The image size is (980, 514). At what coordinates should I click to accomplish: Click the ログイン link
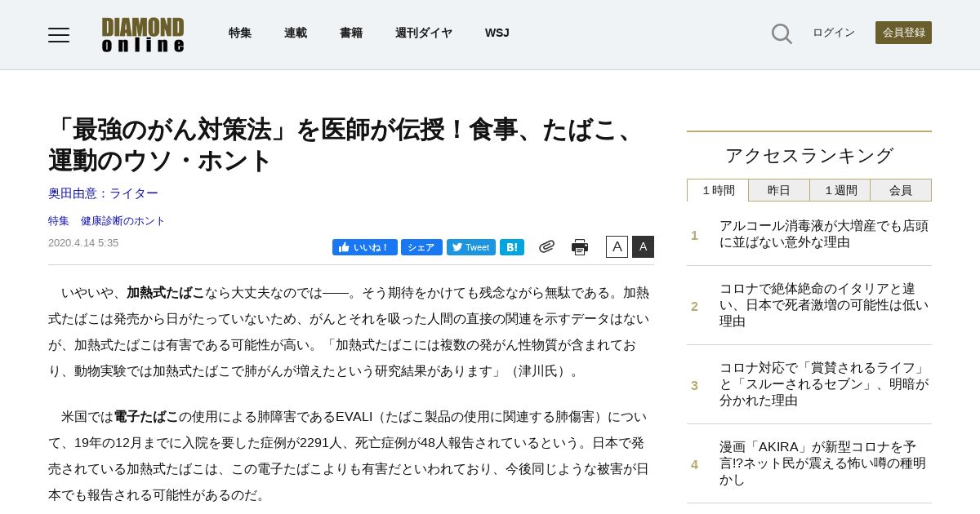[x=834, y=33]
